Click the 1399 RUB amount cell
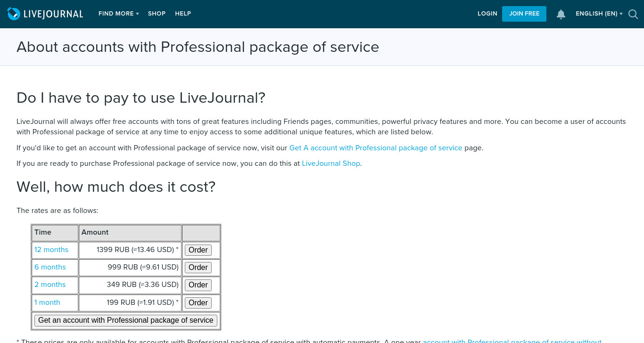This screenshot has height=343, width=644. (x=130, y=250)
